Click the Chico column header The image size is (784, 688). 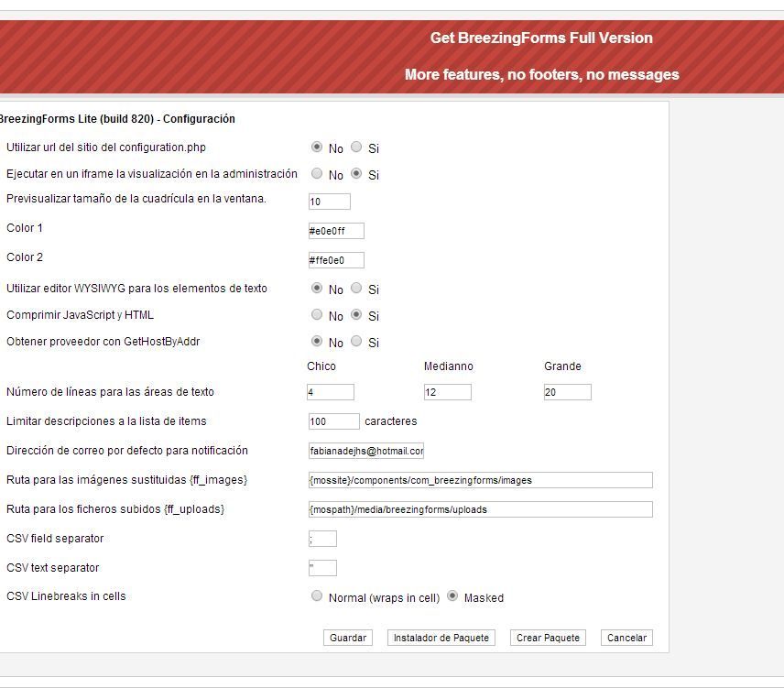(321, 366)
